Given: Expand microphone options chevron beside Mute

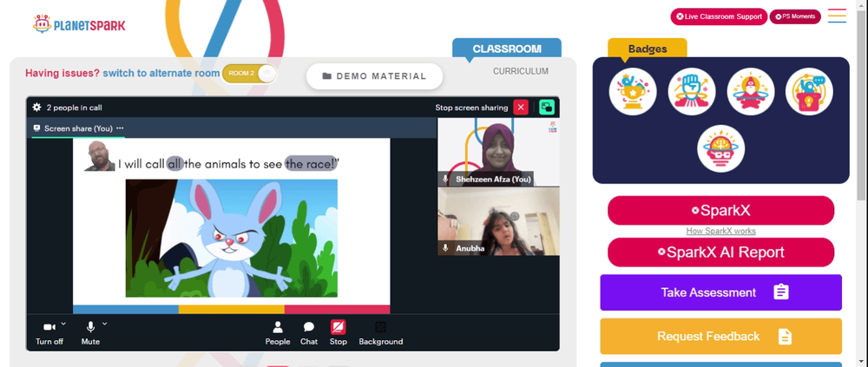Looking at the screenshot, I should click(105, 324).
